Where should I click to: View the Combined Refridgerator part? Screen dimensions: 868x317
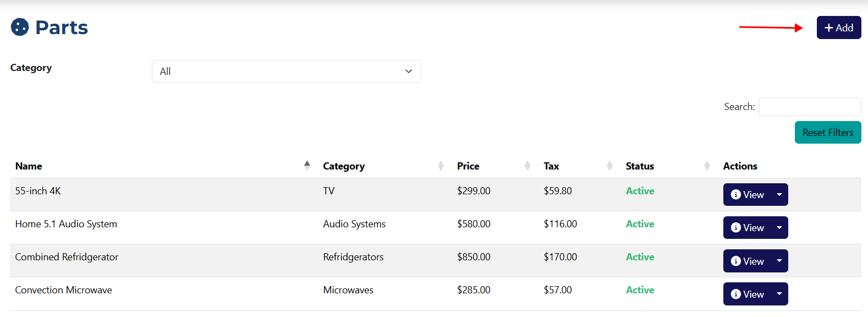click(x=747, y=261)
